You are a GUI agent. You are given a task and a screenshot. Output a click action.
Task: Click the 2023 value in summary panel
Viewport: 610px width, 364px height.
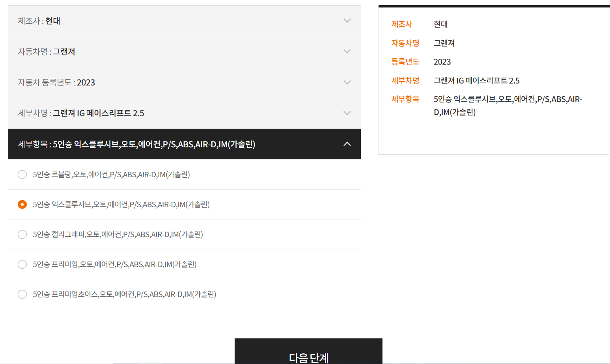point(442,62)
